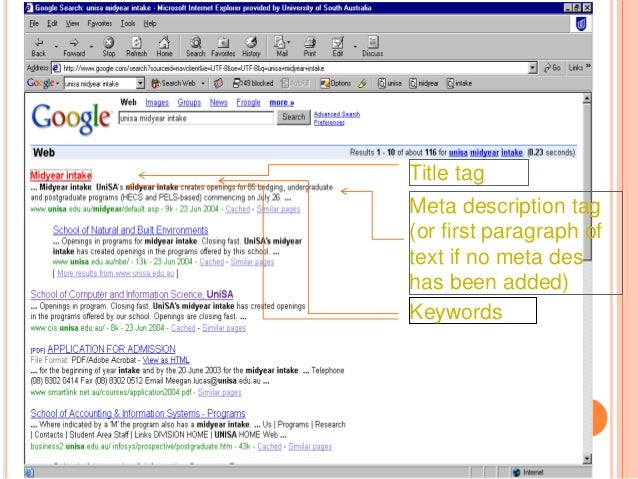
Task: Click the more » link
Action: pyautogui.click(x=282, y=103)
